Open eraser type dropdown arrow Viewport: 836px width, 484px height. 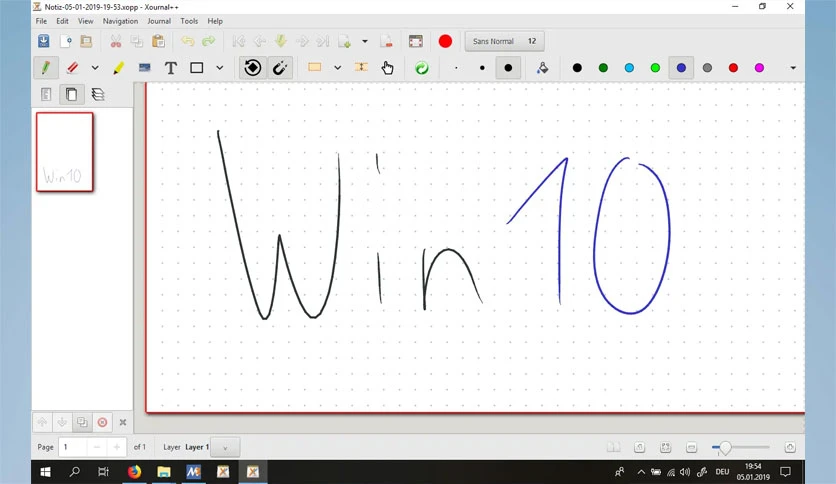[95, 68]
